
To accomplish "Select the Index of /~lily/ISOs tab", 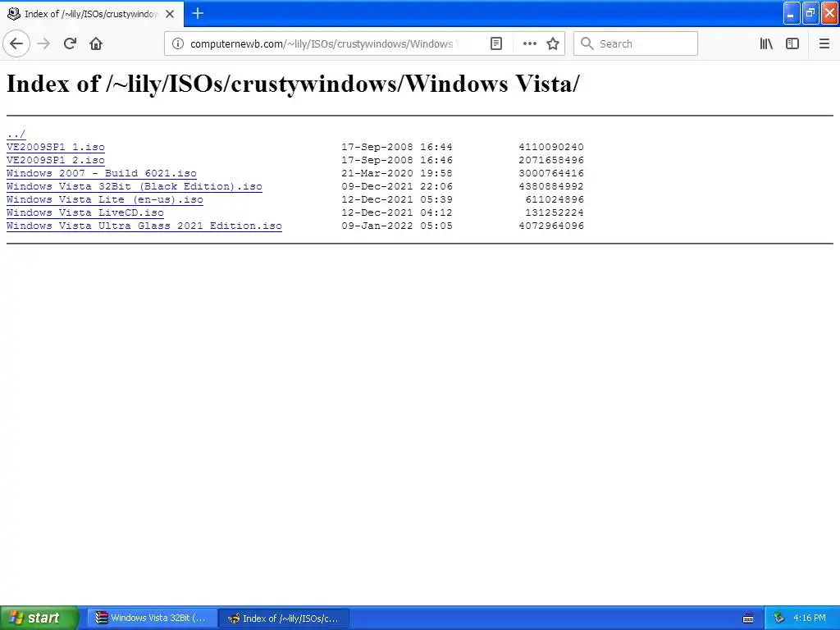I will [91, 14].
